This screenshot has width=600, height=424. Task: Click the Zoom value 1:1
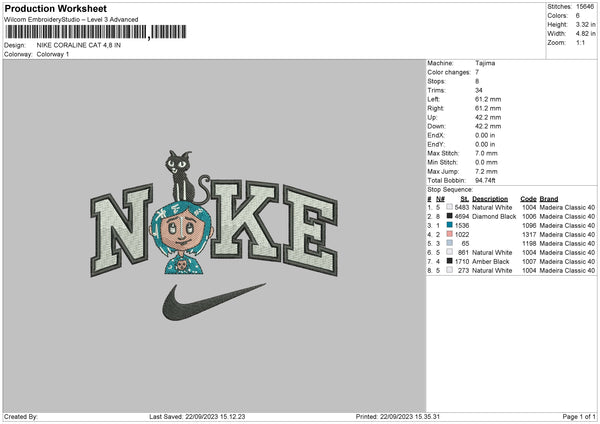point(580,42)
